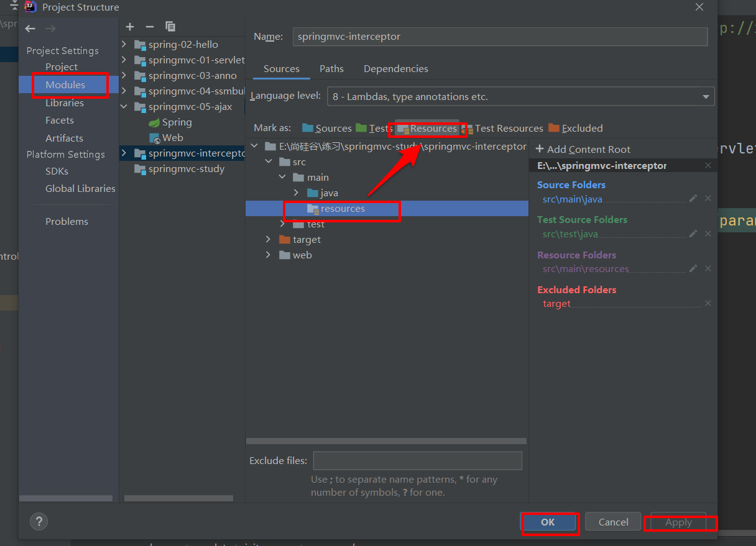
Task: Click the Exclude files input field
Action: tap(417, 460)
